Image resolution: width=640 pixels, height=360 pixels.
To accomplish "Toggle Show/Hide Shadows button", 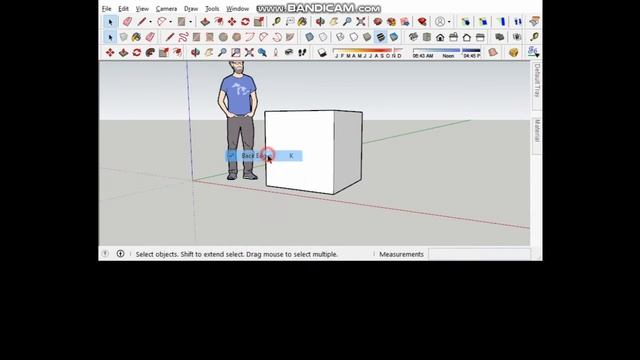I will [322, 53].
